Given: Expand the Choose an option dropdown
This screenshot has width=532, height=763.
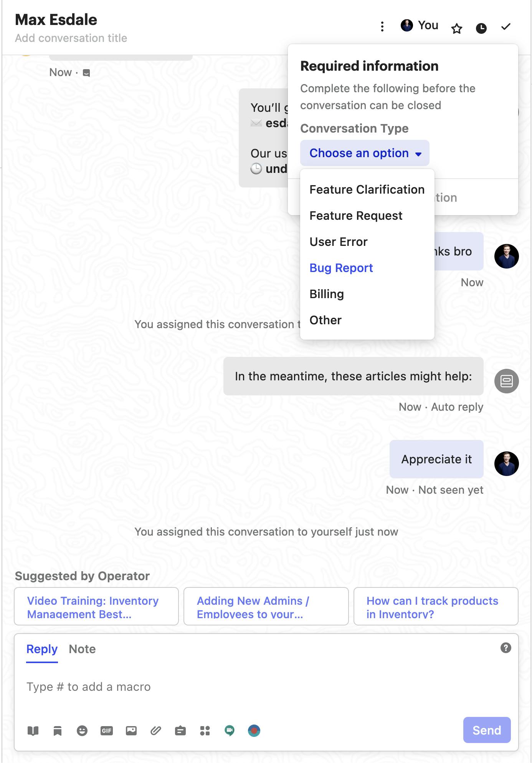Looking at the screenshot, I should pos(365,153).
